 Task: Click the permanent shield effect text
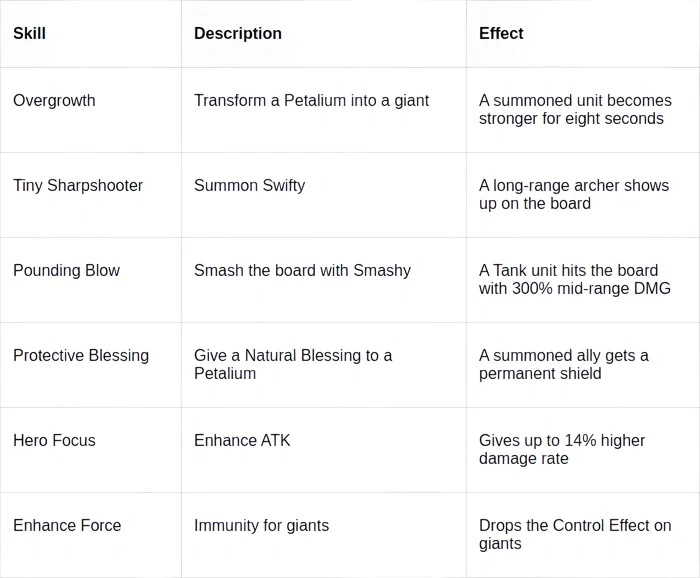[x=564, y=364]
